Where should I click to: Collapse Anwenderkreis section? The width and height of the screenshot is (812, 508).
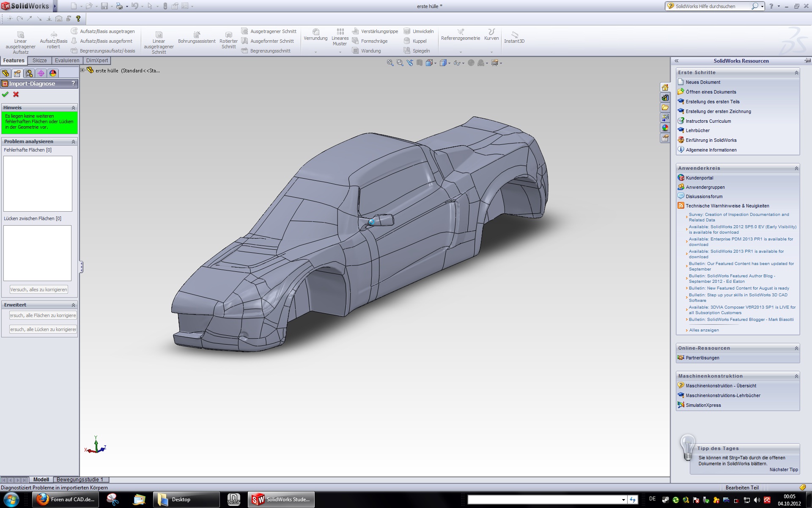click(x=796, y=168)
